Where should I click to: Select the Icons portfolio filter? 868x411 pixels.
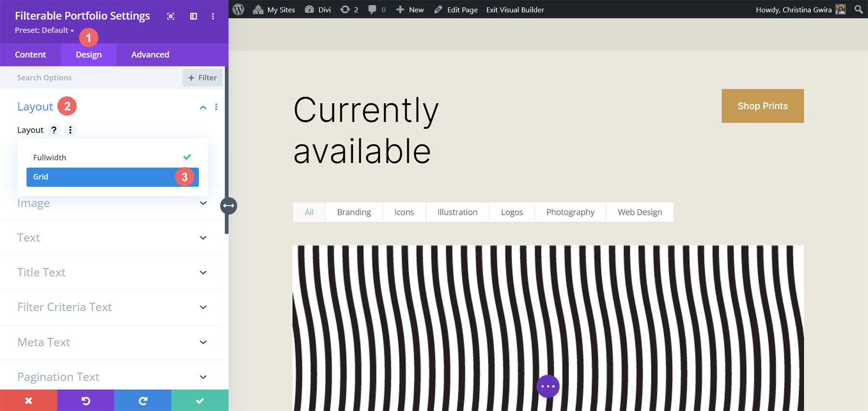pos(404,212)
